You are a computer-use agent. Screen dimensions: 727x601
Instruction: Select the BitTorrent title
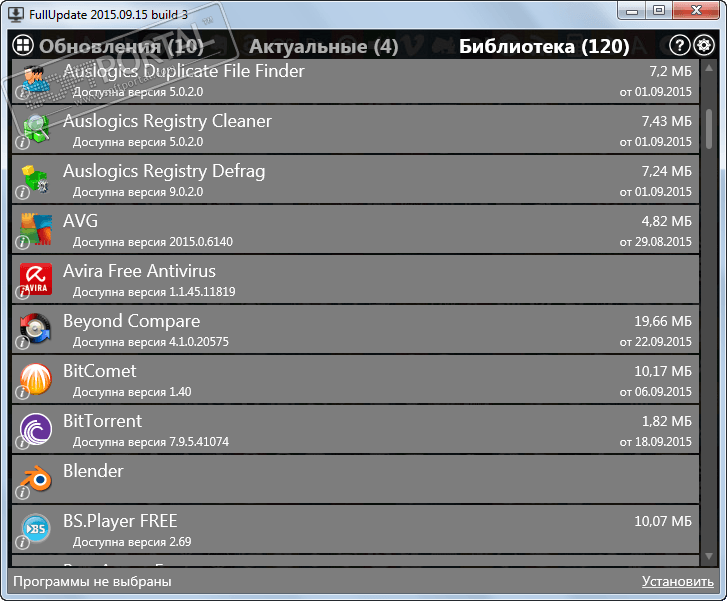coord(102,421)
